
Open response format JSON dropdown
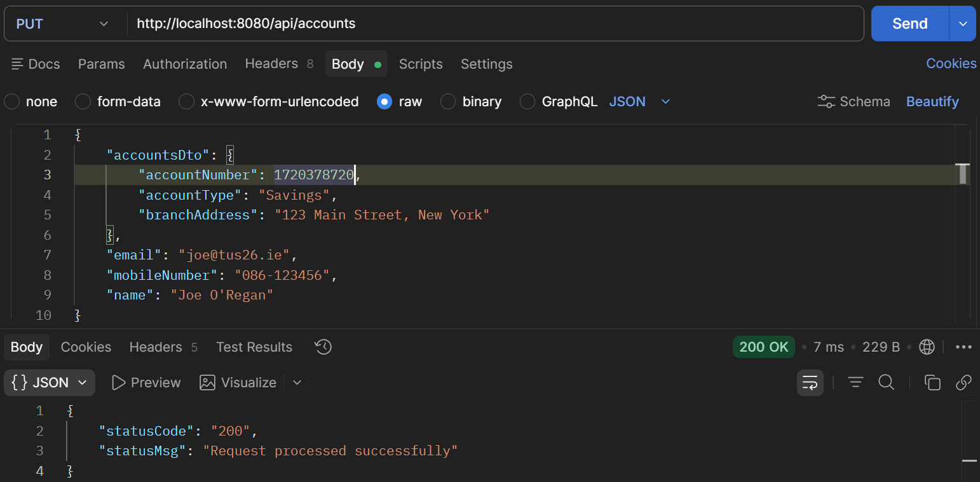[50, 383]
